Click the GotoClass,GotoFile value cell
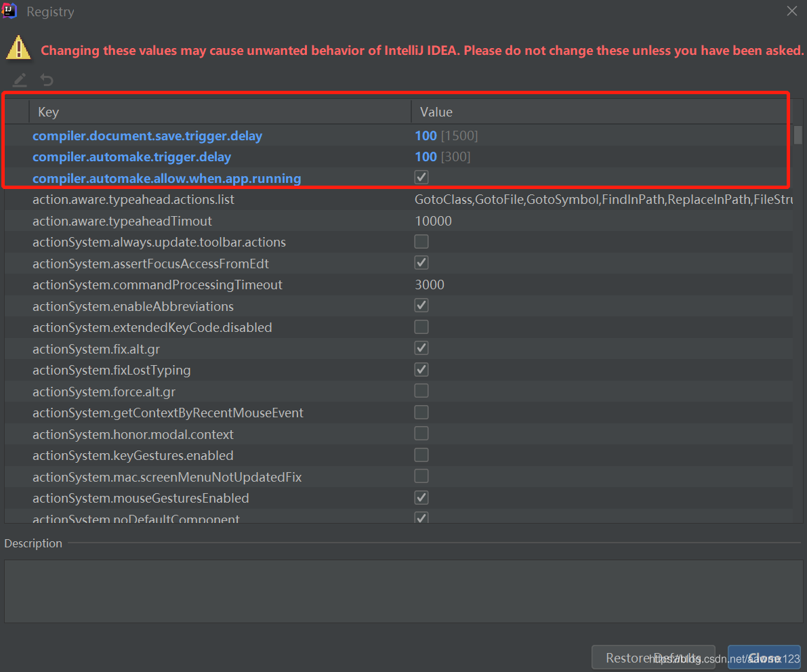 pos(603,200)
